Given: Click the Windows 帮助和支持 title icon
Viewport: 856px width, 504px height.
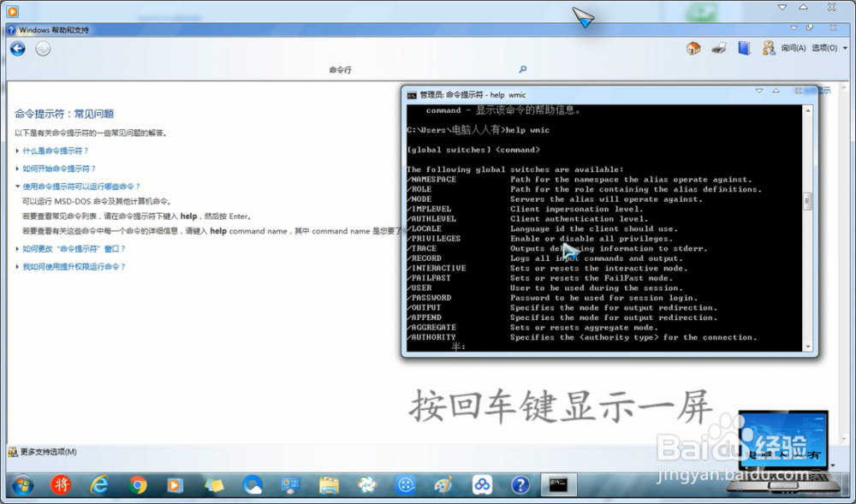Looking at the screenshot, I should (11, 30).
